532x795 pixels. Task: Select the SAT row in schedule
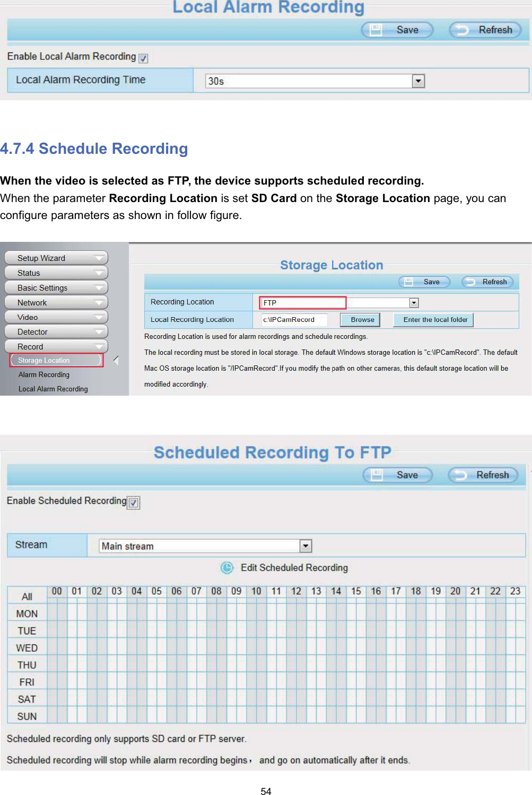[27, 699]
